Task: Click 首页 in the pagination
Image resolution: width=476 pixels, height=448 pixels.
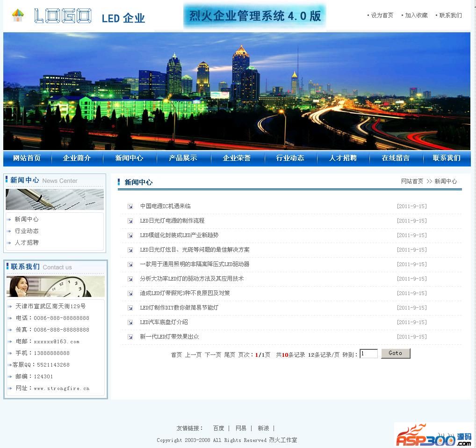Action: [x=176, y=355]
